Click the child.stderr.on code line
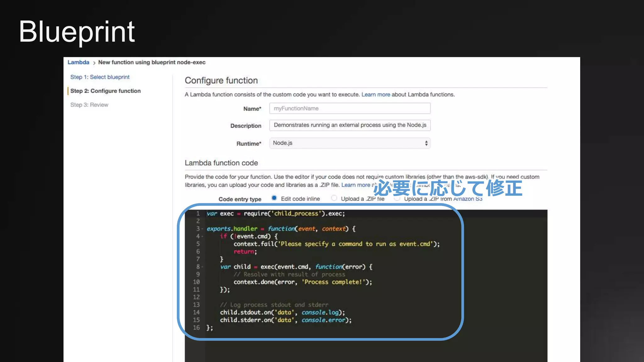This screenshot has width=644, height=362. pos(286,320)
